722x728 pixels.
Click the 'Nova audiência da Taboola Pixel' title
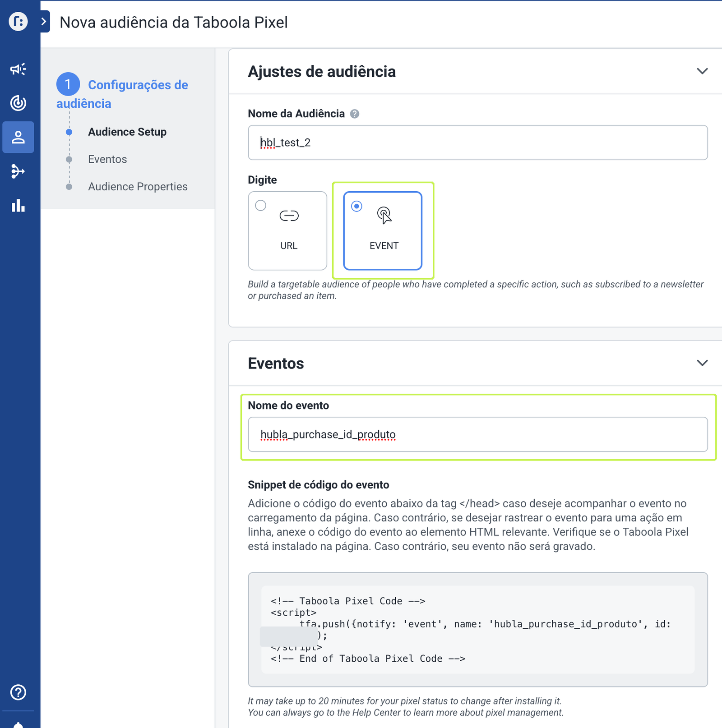(x=174, y=22)
